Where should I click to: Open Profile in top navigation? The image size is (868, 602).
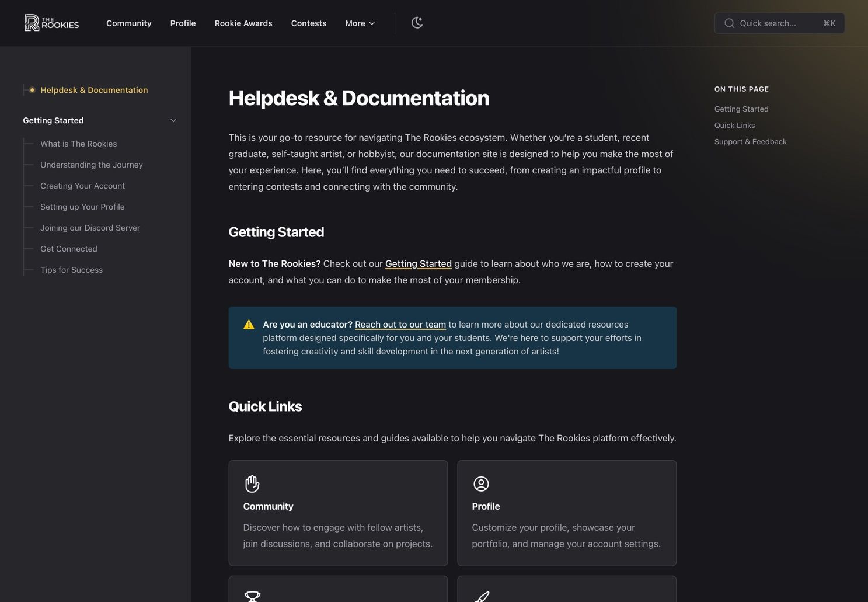[x=183, y=23]
